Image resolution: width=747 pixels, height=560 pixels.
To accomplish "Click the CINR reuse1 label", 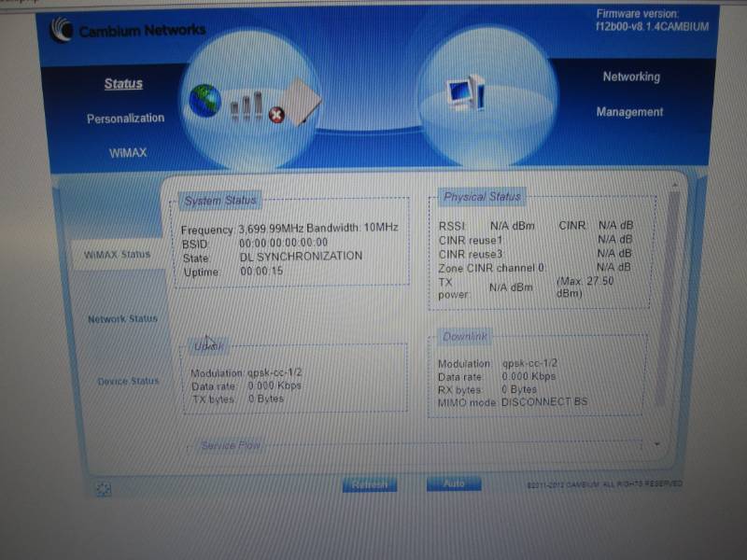I will (471, 240).
